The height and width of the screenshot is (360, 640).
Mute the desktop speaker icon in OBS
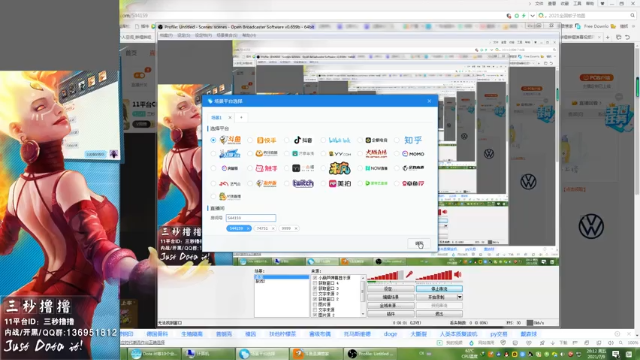458,274
